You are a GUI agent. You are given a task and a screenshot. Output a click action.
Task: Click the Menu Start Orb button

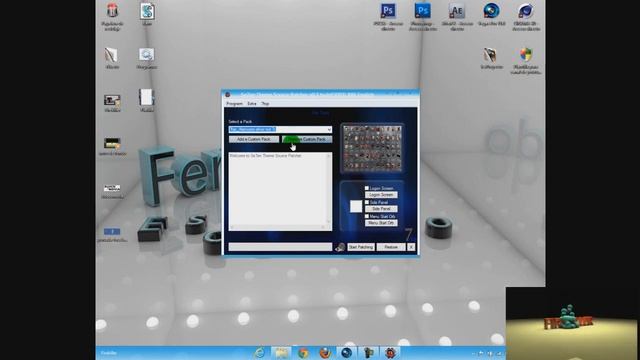(x=381, y=223)
